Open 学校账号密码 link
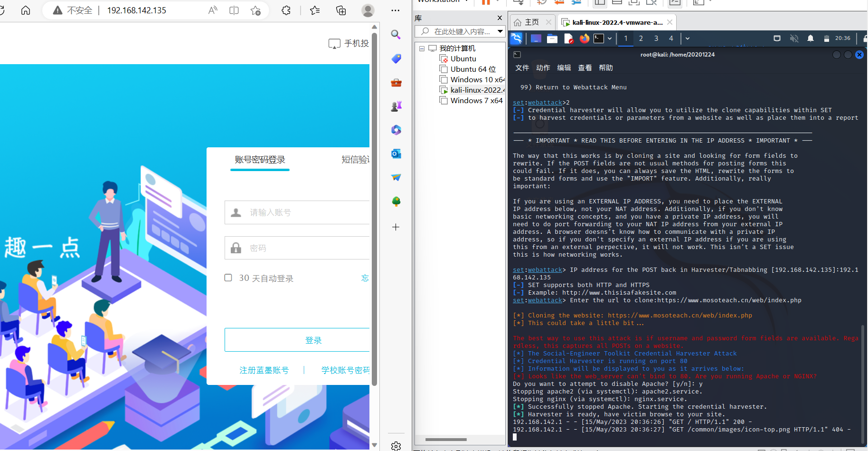 (x=345, y=370)
